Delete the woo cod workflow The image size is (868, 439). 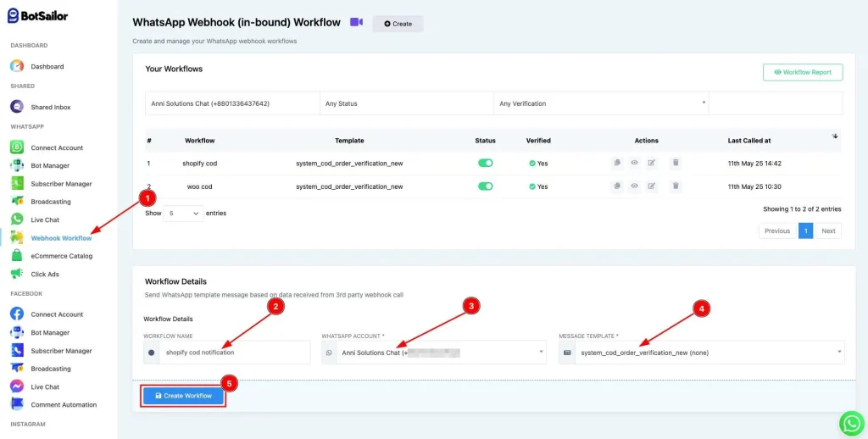[676, 186]
